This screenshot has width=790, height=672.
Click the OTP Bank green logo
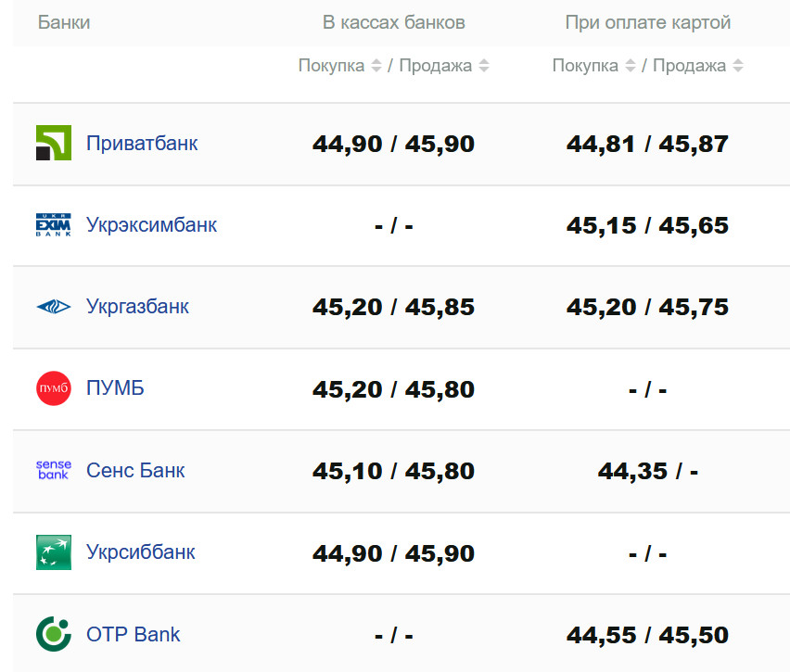(53, 635)
